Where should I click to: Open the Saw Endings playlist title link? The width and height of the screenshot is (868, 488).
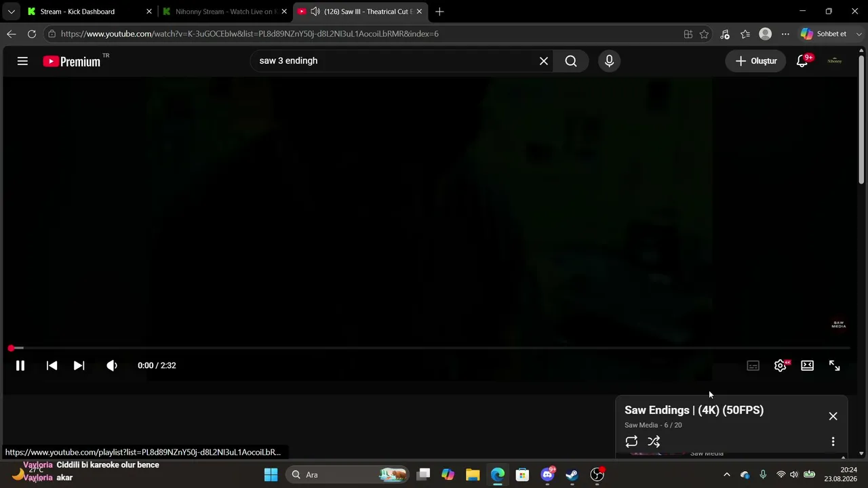694,410
